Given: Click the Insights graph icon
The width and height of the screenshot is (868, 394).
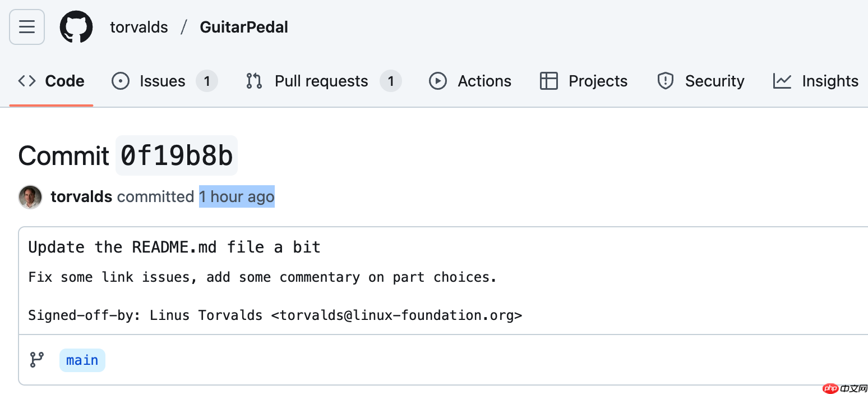Looking at the screenshot, I should click(782, 81).
